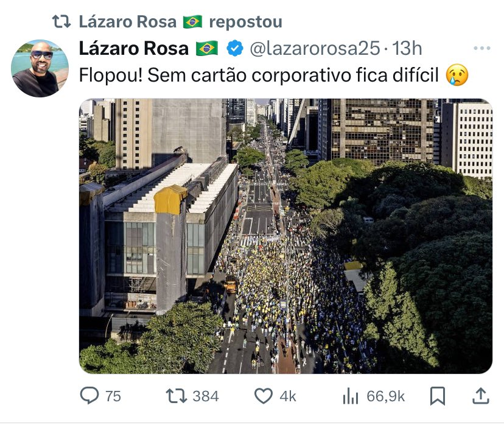Open the 13h post timestamp

pos(407,49)
